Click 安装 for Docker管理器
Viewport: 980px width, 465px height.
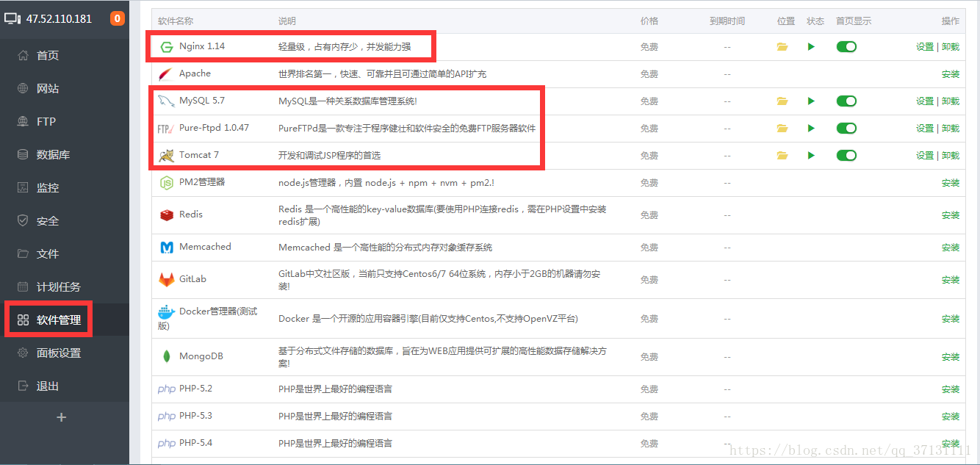coord(951,319)
